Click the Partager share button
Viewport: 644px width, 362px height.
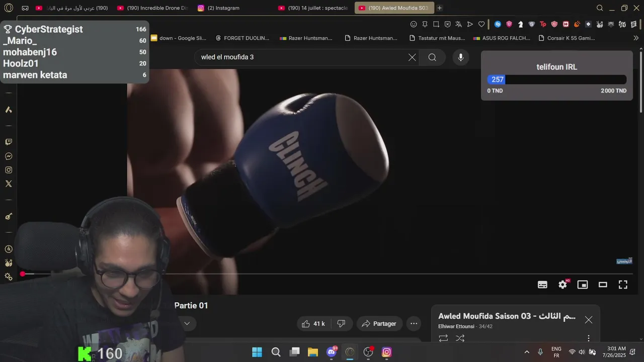(379, 324)
